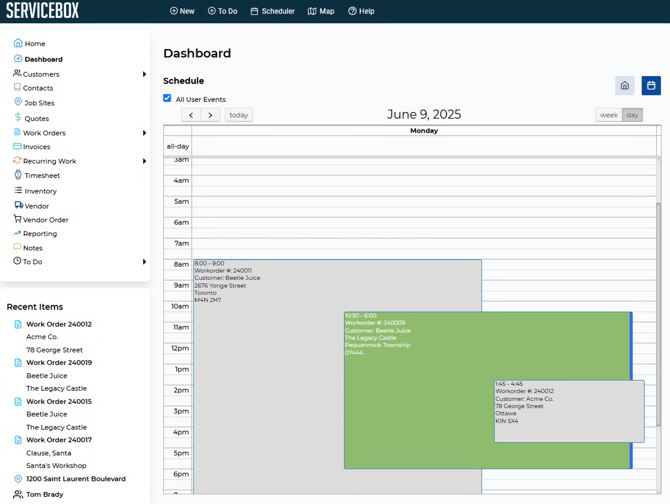The width and height of the screenshot is (670, 504).
Task: Open the 1200 Saint Laurent Boulevard recent link
Action: [x=76, y=479]
